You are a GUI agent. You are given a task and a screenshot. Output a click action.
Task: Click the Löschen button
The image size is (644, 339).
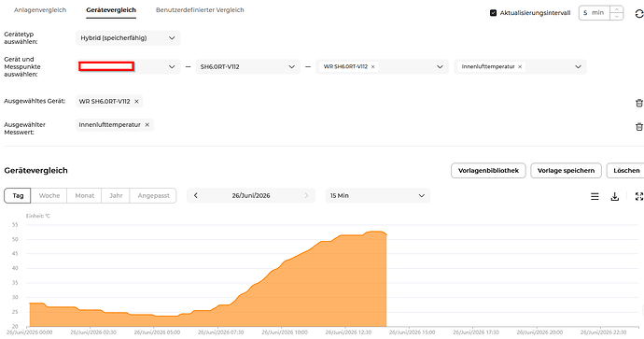click(x=626, y=171)
